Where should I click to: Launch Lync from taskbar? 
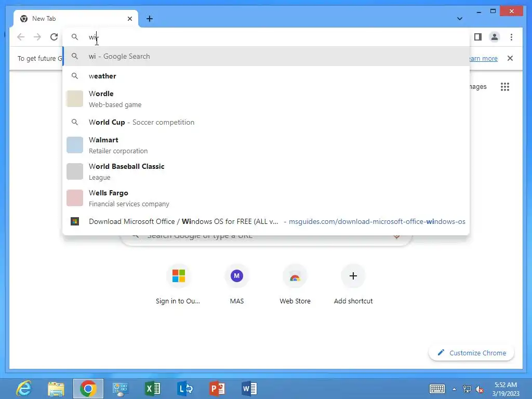tap(185, 389)
